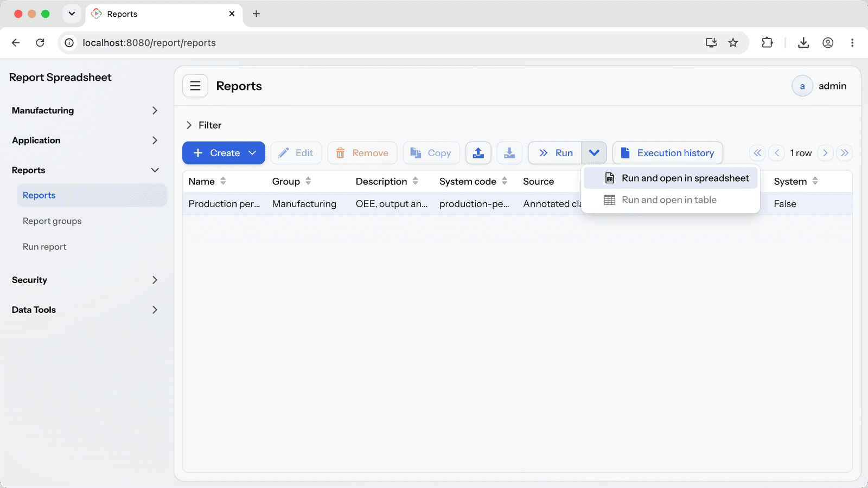
Task: Open new browser tab plus
Action: click(257, 14)
